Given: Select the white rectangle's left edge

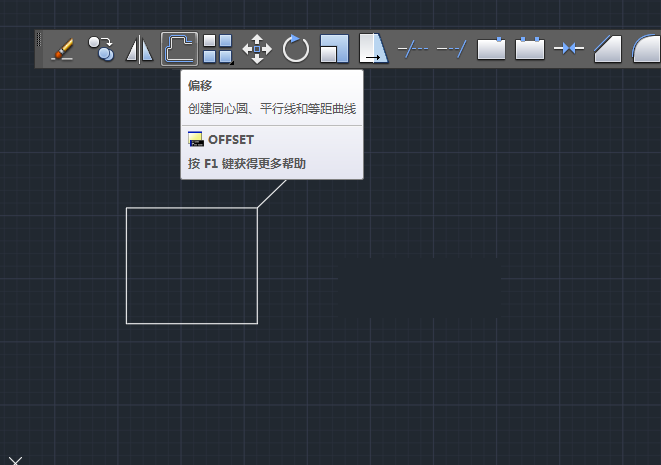Looking at the screenshot, I should [126, 266].
